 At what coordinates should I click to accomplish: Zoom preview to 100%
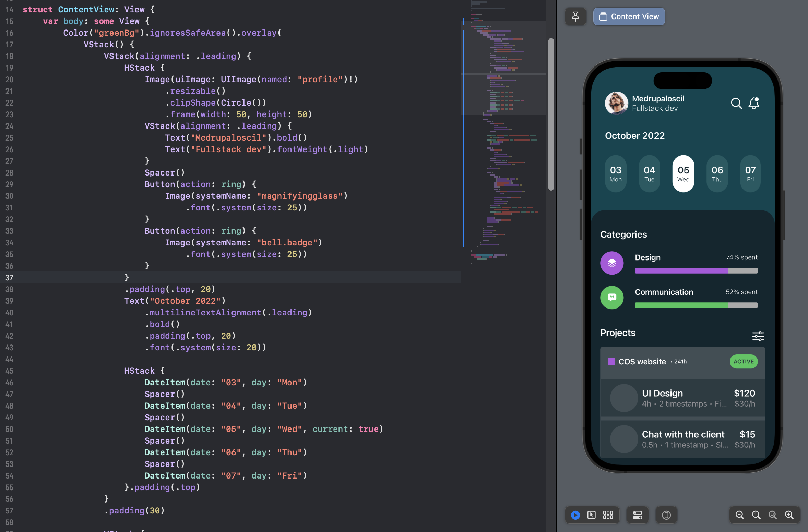point(756,515)
